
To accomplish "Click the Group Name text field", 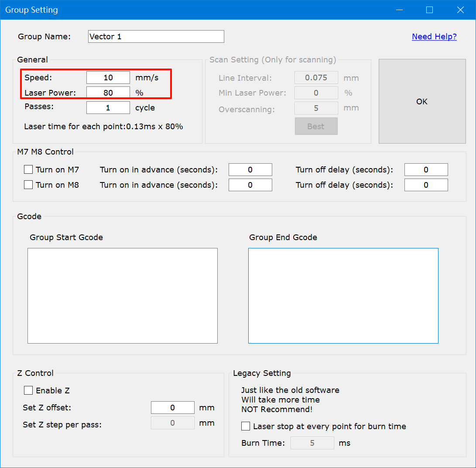I will coord(156,37).
